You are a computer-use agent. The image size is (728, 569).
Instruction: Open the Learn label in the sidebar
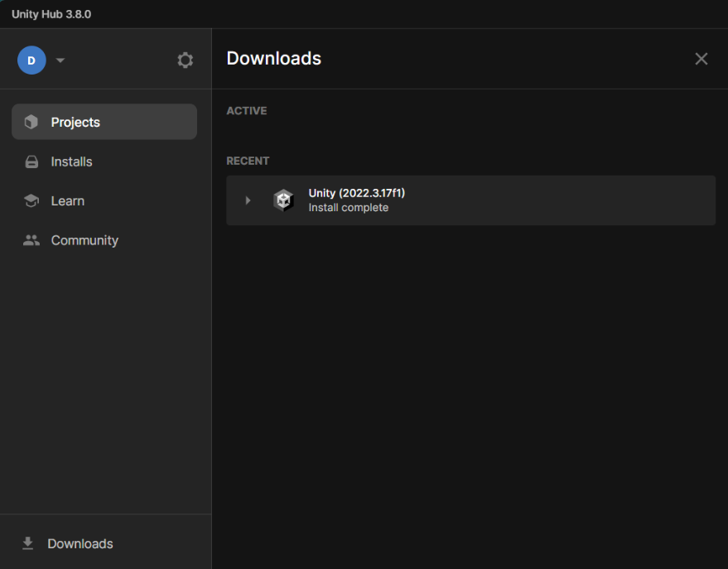point(68,201)
